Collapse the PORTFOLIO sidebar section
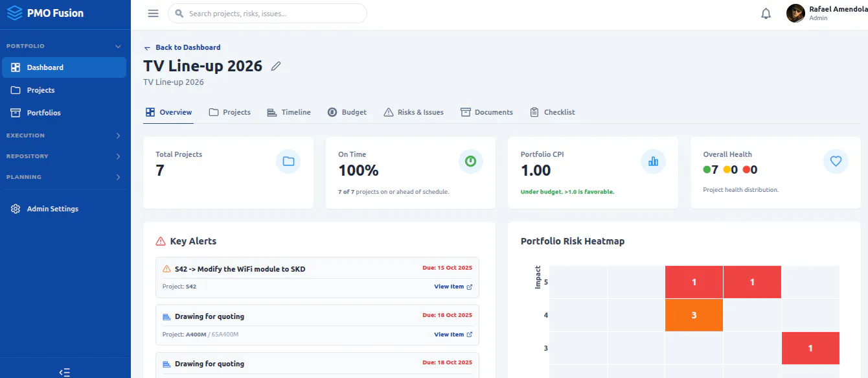The width and height of the screenshot is (868, 378). pos(118,47)
